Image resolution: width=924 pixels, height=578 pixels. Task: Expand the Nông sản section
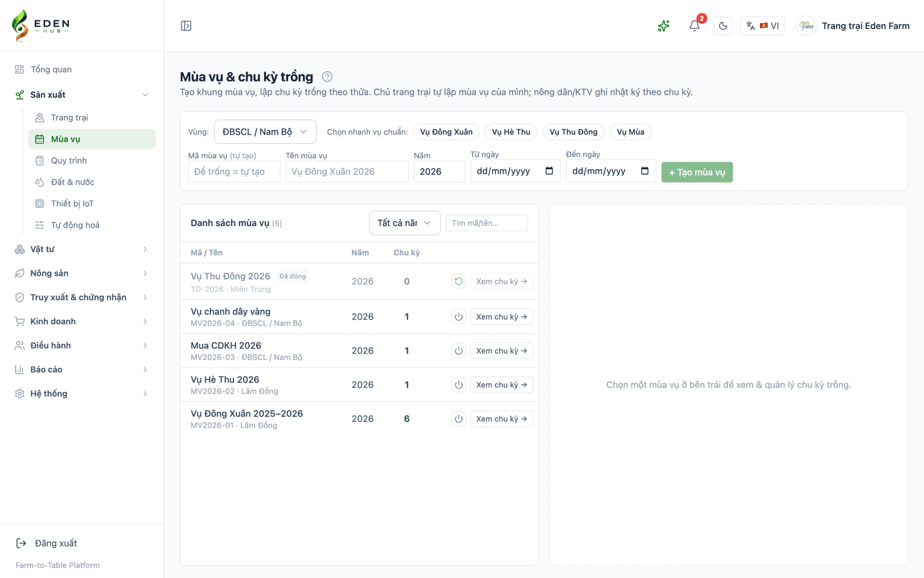coord(82,273)
